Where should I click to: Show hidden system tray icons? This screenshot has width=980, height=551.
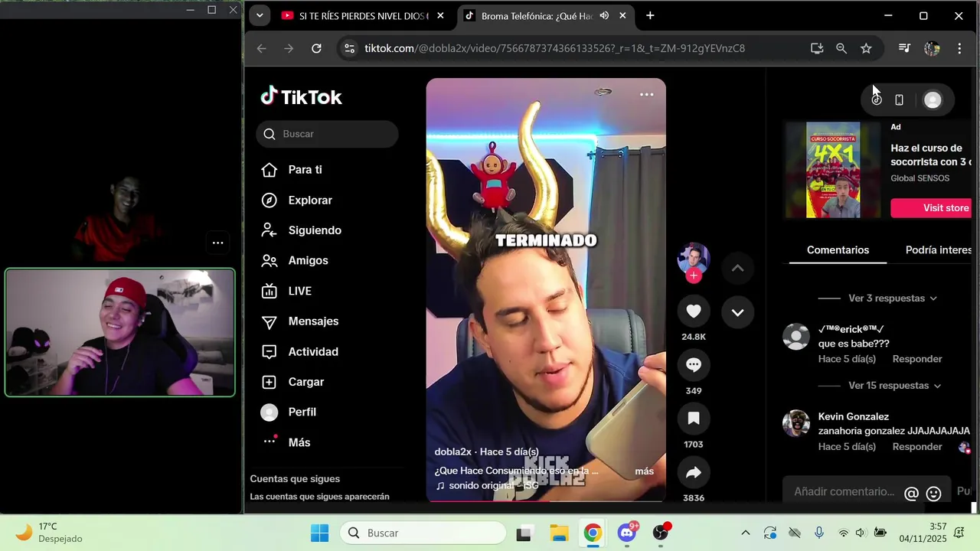tap(745, 533)
